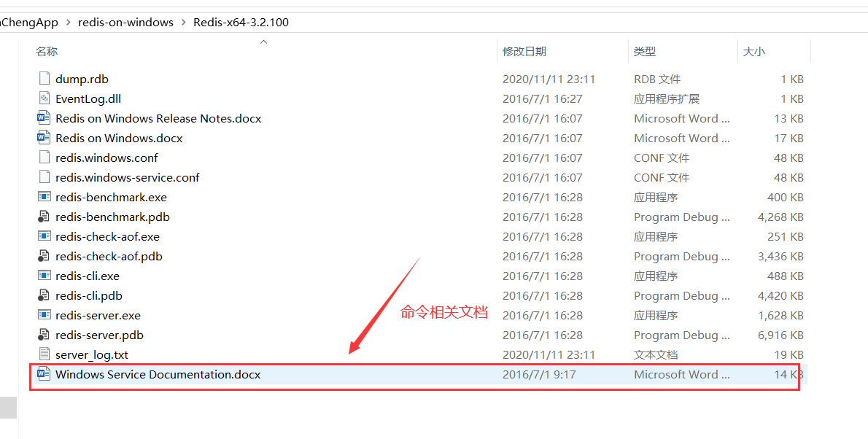Select Redis on Windows Release Notes.docx name
This screenshot has height=439, width=868.
(158, 118)
